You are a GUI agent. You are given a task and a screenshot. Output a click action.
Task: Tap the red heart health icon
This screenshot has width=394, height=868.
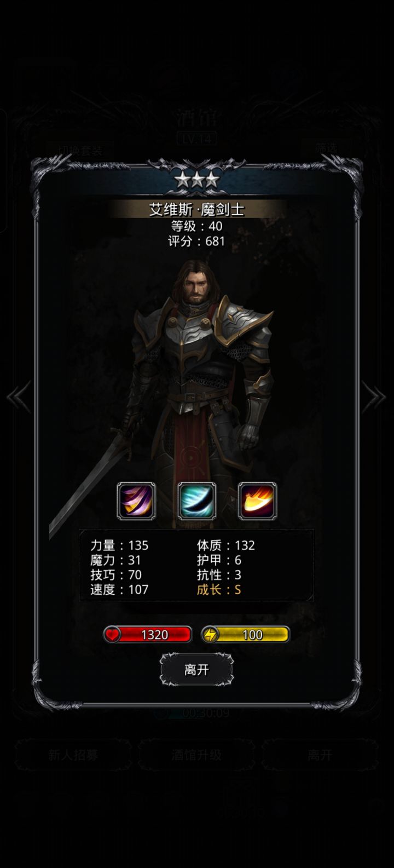coord(113,635)
